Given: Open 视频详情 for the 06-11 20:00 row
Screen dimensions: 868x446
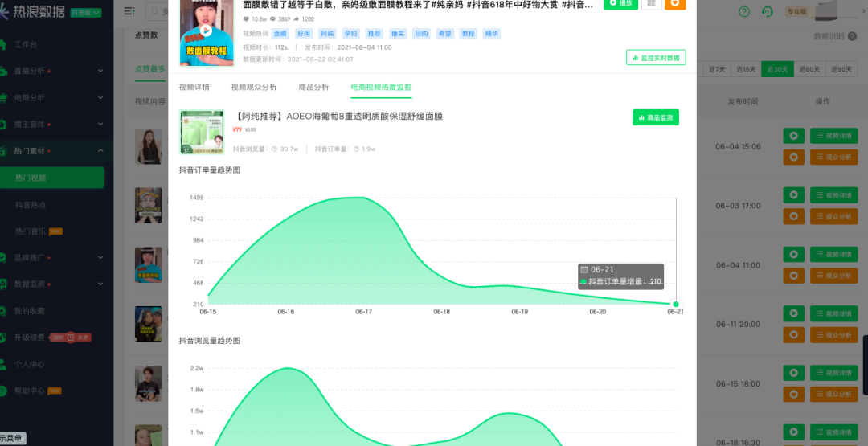Looking at the screenshot, I should 833,313.
